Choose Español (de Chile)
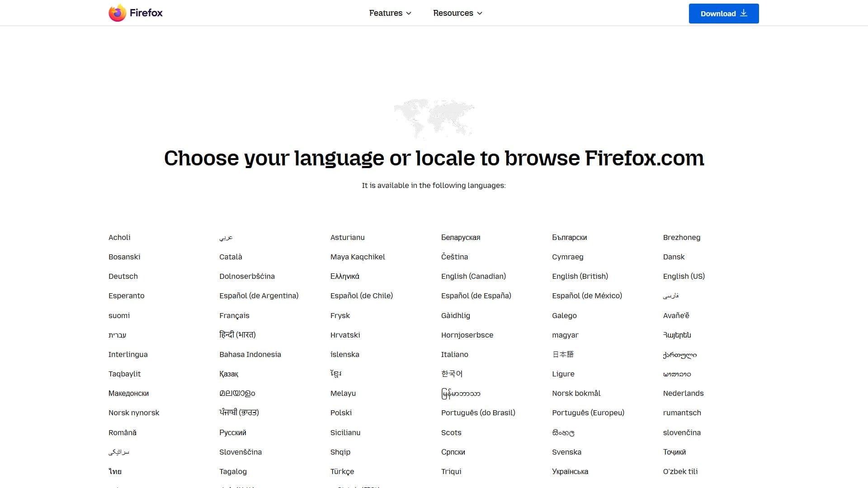This screenshot has height=488, width=868. [361, 296]
